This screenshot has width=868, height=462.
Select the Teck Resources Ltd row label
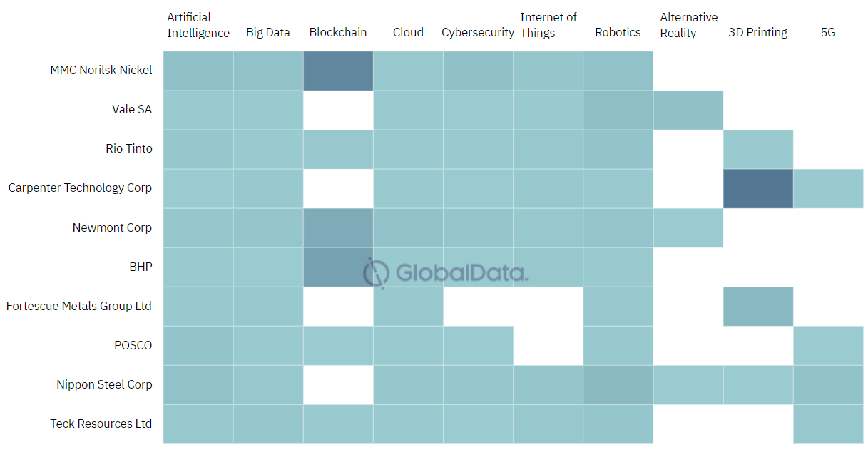coord(101,423)
